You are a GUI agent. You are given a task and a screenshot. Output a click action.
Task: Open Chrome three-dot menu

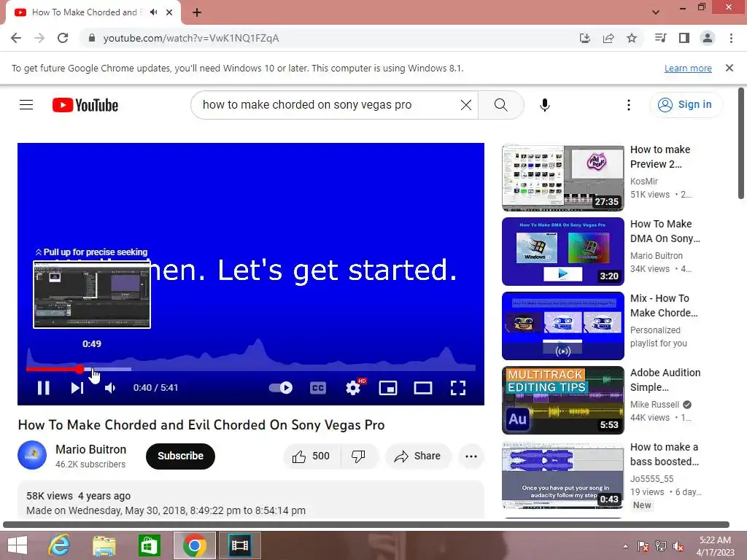tap(731, 38)
